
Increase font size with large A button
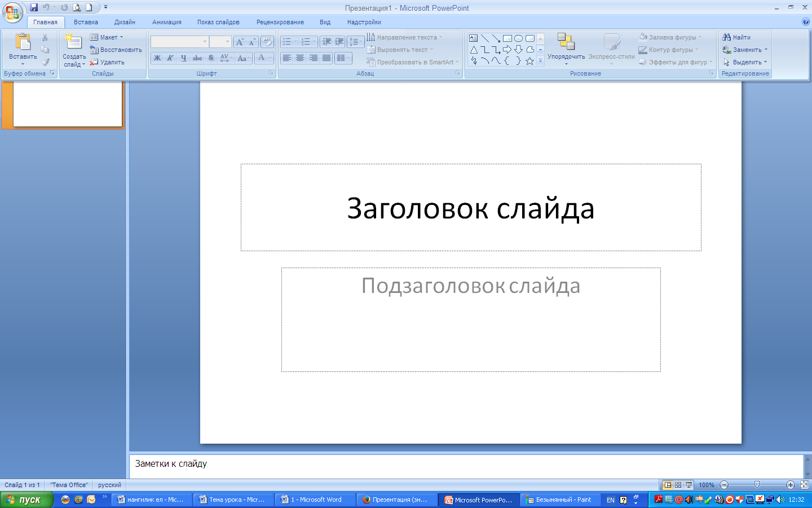point(240,42)
